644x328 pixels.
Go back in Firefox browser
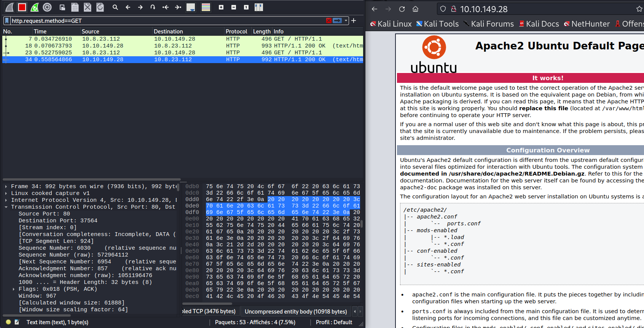[375, 9]
